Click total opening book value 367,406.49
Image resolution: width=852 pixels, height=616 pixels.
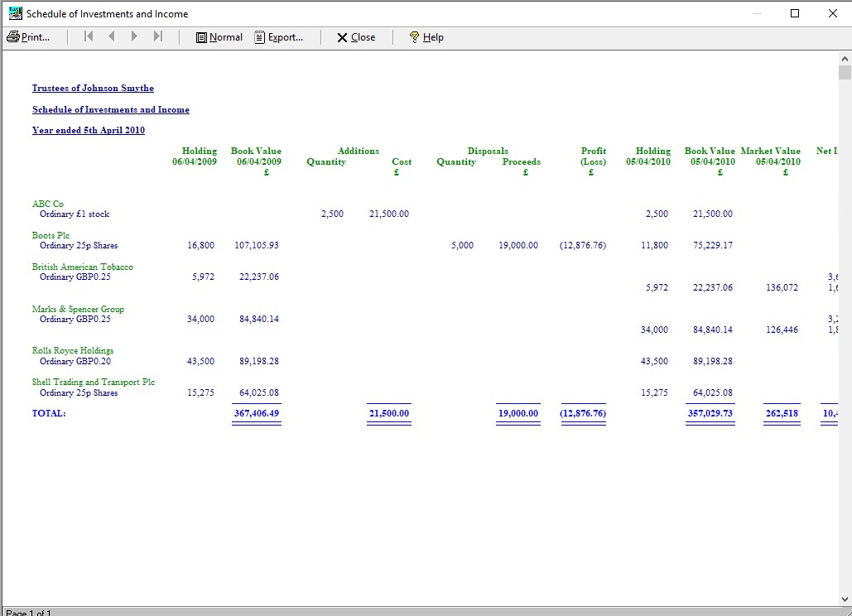257,413
